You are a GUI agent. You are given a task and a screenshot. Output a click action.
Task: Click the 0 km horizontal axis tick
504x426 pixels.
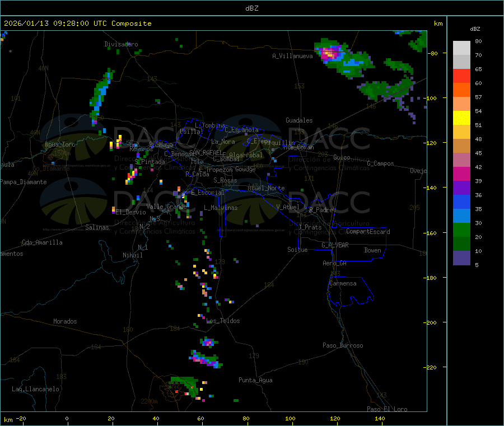[67, 418]
